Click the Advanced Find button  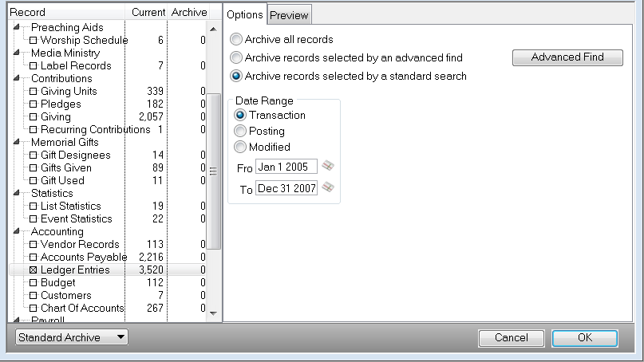pos(567,57)
